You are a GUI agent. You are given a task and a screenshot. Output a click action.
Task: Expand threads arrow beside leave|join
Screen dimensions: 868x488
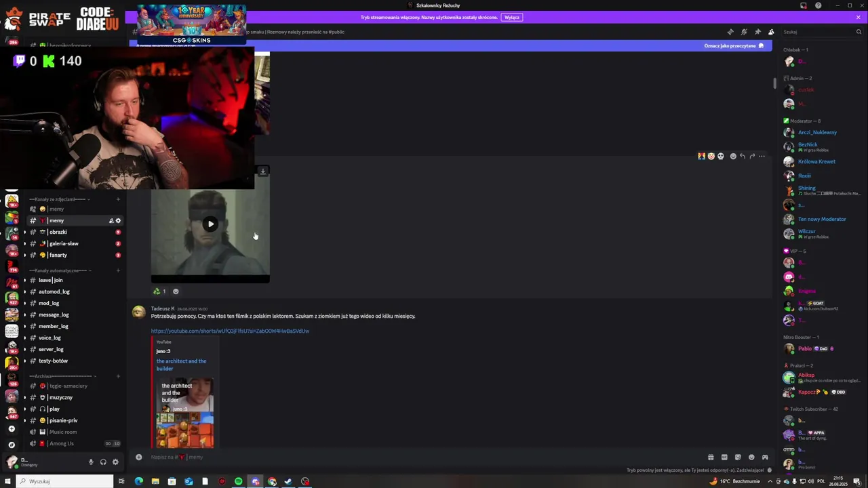click(x=25, y=280)
